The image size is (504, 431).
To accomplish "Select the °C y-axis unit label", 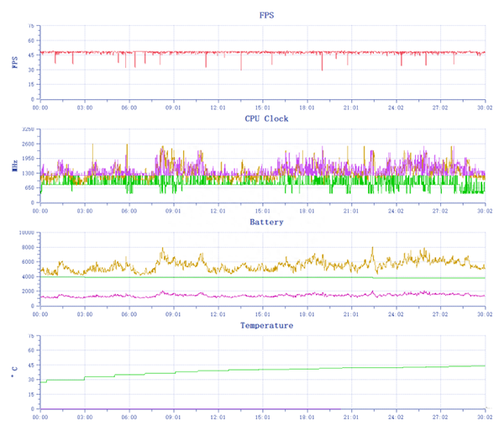I will pyautogui.click(x=14, y=373).
